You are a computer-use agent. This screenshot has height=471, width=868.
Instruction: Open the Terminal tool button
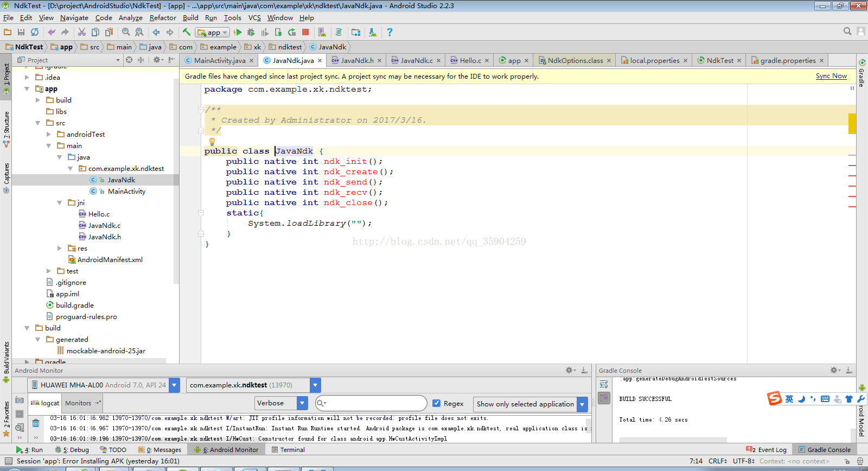coord(288,450)
